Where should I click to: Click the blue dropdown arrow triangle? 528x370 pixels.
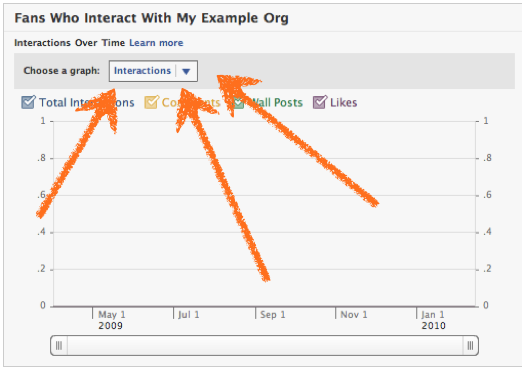coord(186,71)
